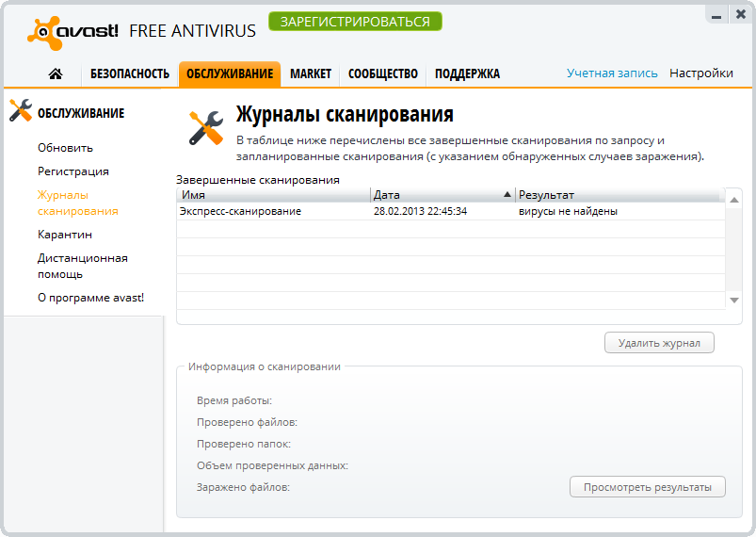Click the Информация о сканировании group title
Image resolution: width=756 pixels, height=537 pixels.
pos(265,366)
